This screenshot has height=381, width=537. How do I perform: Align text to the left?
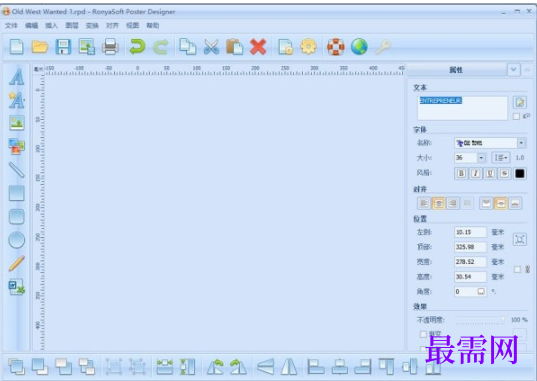point(424,204)
